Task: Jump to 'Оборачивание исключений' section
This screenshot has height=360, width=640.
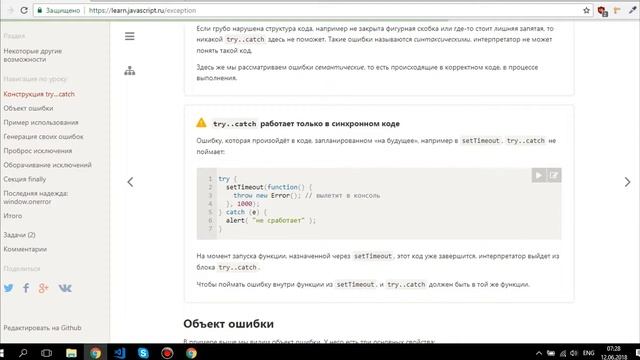Action: click(47, 165)
